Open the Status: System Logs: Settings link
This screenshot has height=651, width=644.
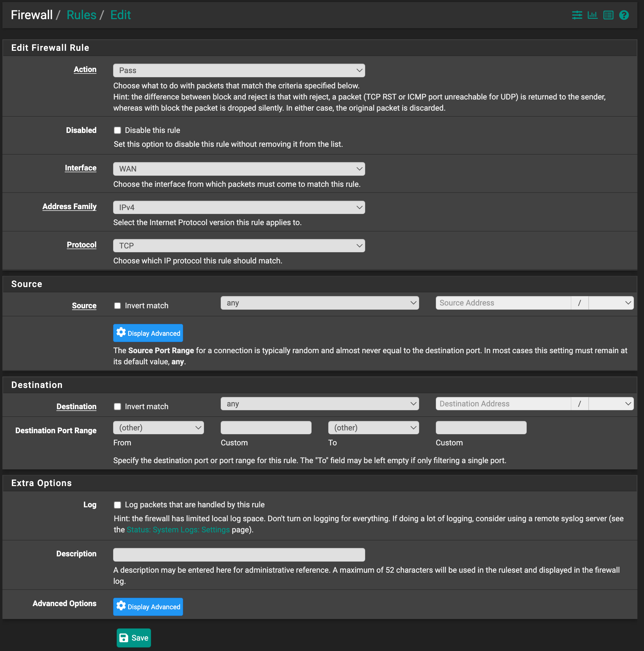tap(178, 530)
